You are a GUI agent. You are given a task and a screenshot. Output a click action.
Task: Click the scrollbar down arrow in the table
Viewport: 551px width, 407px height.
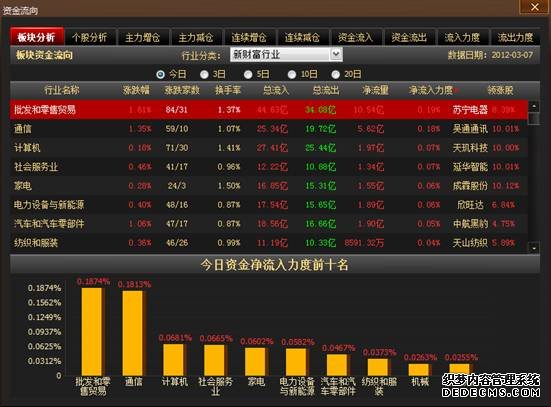(x=534, y=248)
